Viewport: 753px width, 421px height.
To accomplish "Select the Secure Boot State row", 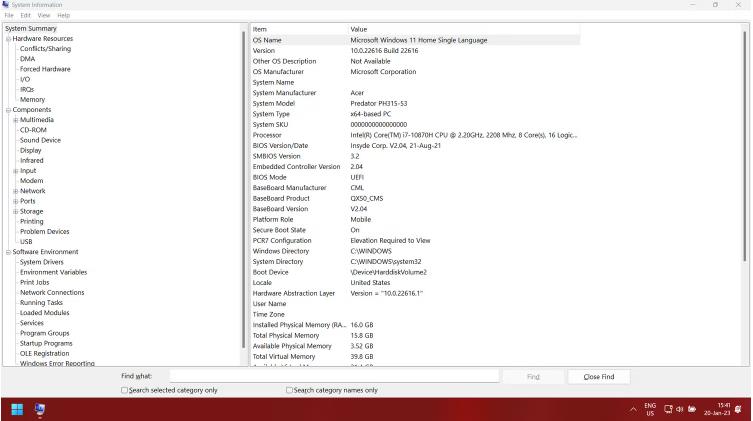I will (x=415, y=230).
